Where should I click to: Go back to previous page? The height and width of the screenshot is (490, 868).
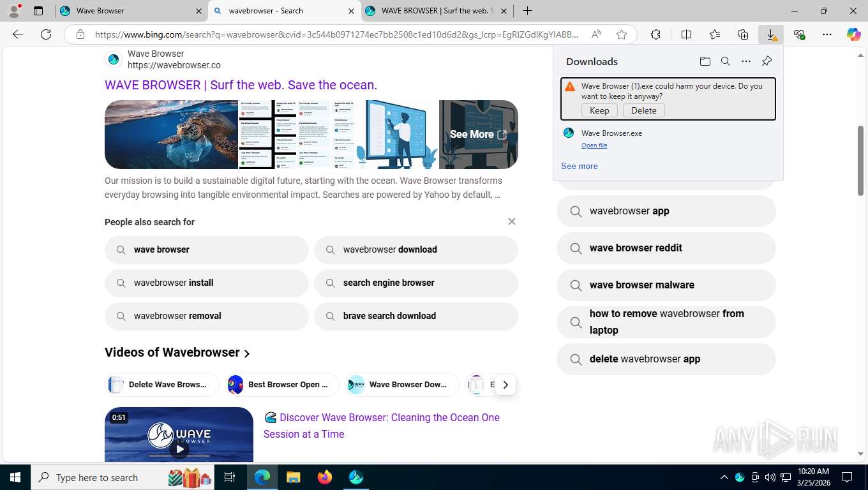pyautogui.click(x=18, y=34)
